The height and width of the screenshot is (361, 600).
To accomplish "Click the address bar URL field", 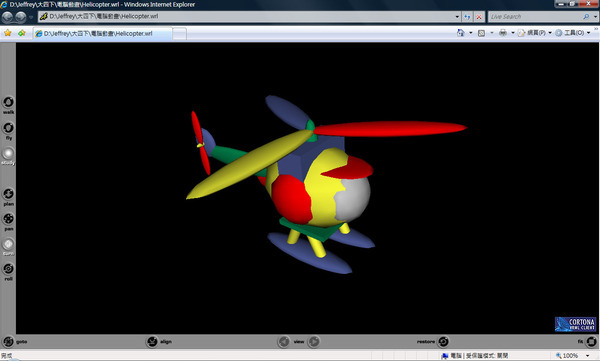I will point(249,16).
